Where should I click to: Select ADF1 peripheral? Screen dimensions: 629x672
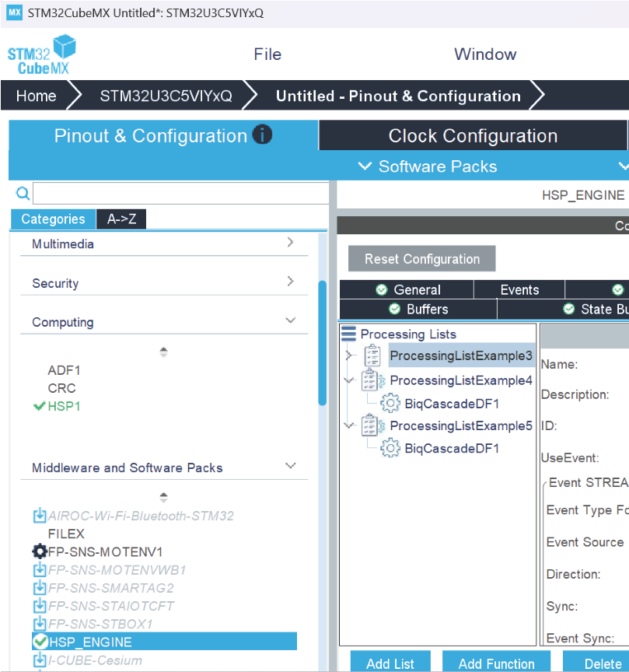coord(64,370)
